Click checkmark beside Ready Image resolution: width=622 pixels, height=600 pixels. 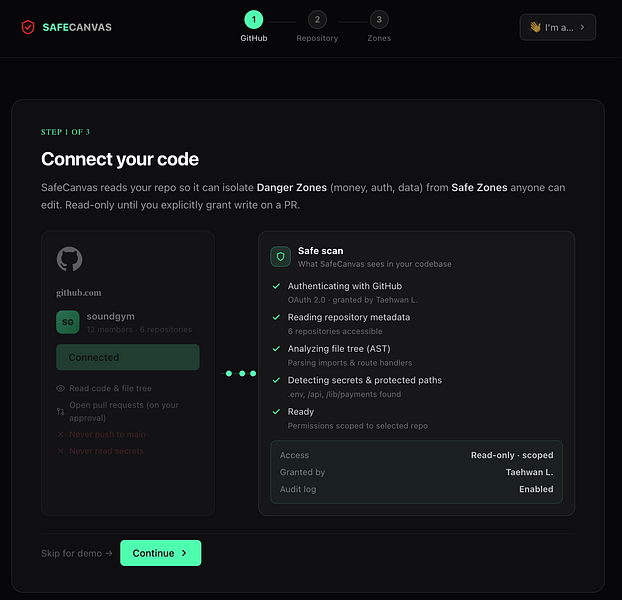click(x=276, y=412)
